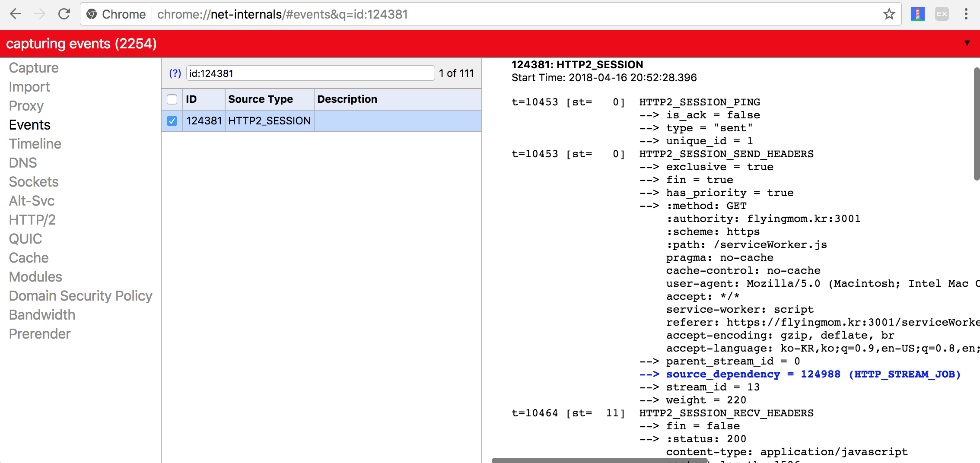This screenshot has width=980, height=463.
Task: Click the '124381' ID cell
Action: [204, 121]
